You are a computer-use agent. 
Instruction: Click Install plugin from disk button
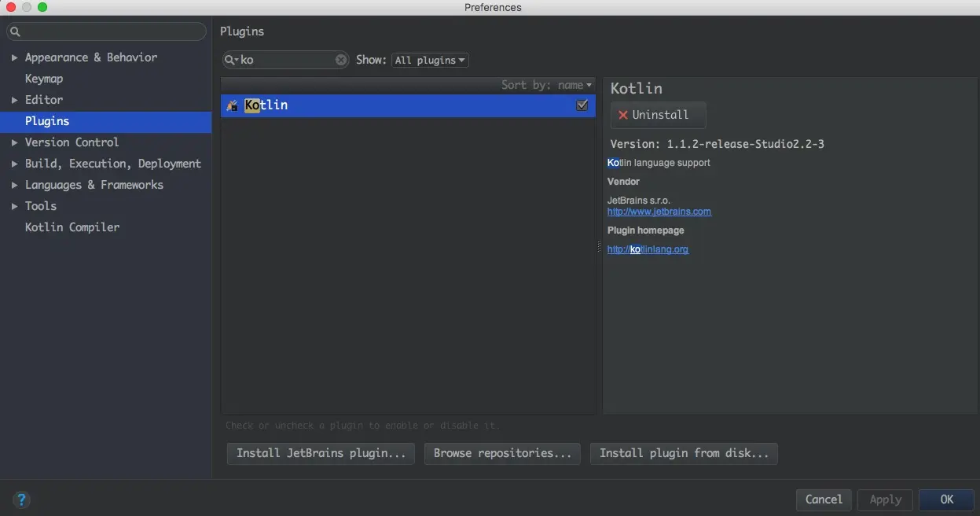[x=684, y=454]
